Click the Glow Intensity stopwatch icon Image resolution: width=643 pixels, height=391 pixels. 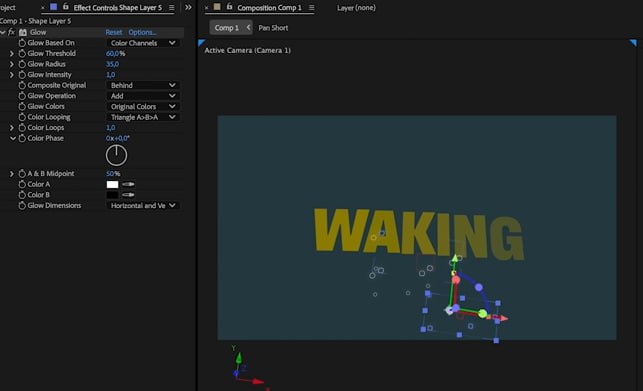click(x=22, y=75)
